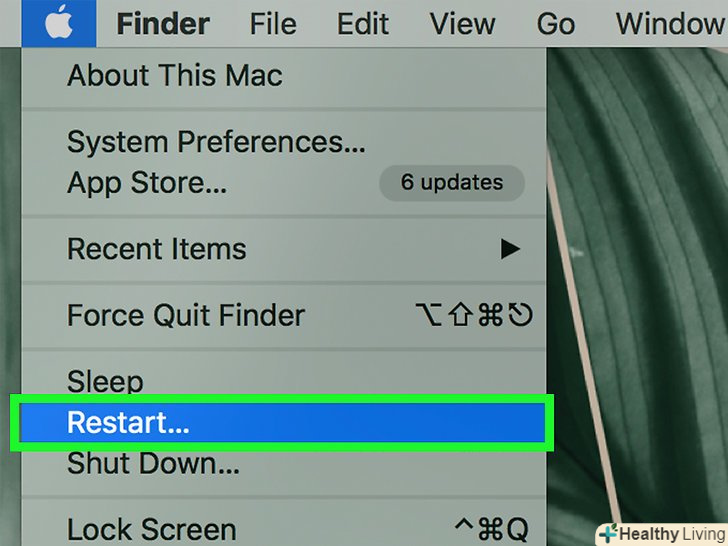This screenshot has width=728, height=546.
Task: Choose the App Store menu entry
Action: point(147,183)
